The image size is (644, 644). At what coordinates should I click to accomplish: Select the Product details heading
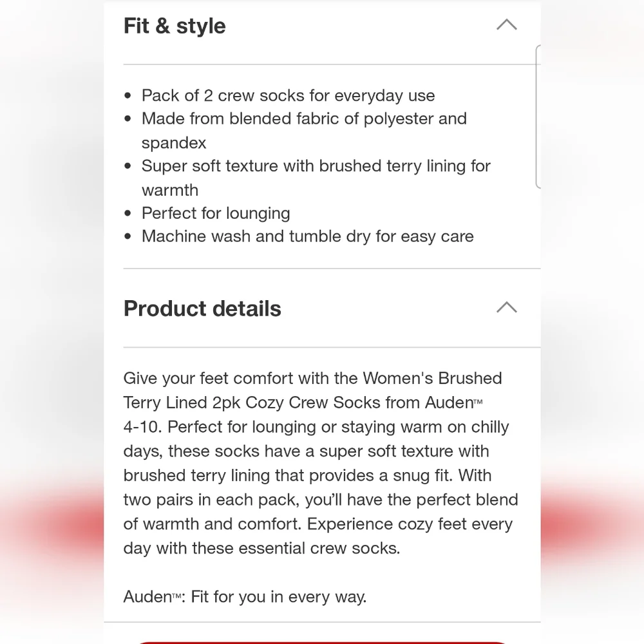coord(202,308)
